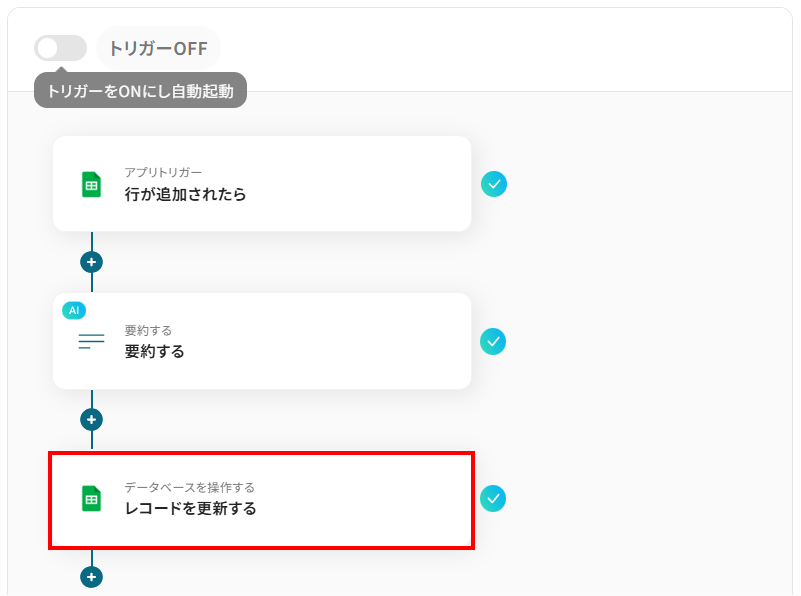801x596 pixels.
Task: Click checkmark beside 行が追加されたら card
Action: (x=494, y=184)
